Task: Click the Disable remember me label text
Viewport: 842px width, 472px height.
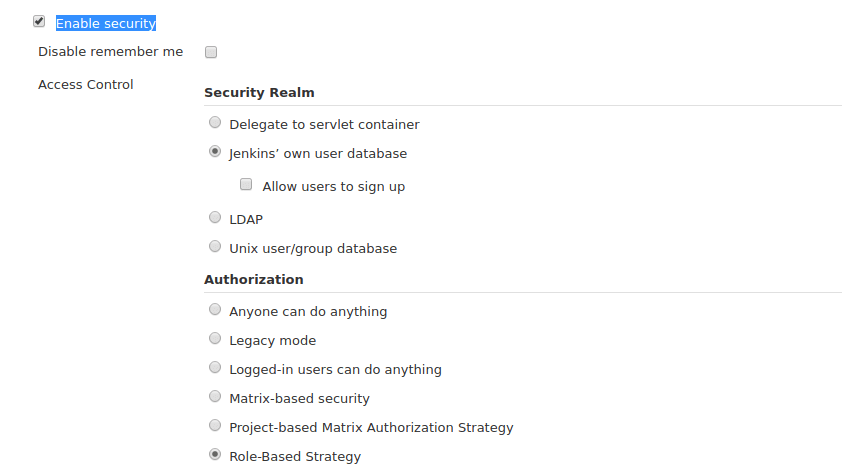Action: (x=111, y=52)
